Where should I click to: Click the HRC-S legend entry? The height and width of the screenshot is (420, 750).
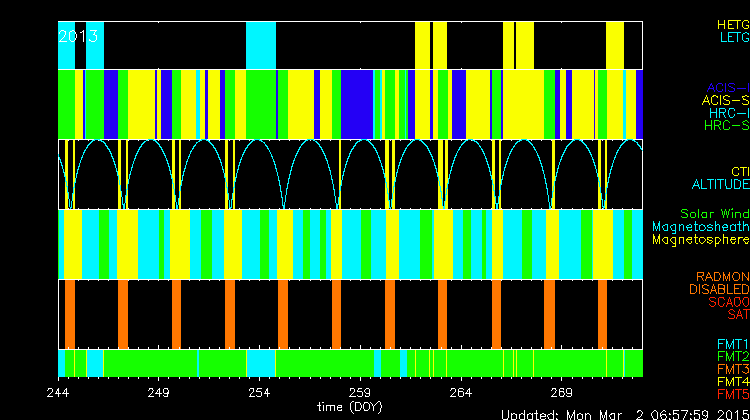pos(726,126)
